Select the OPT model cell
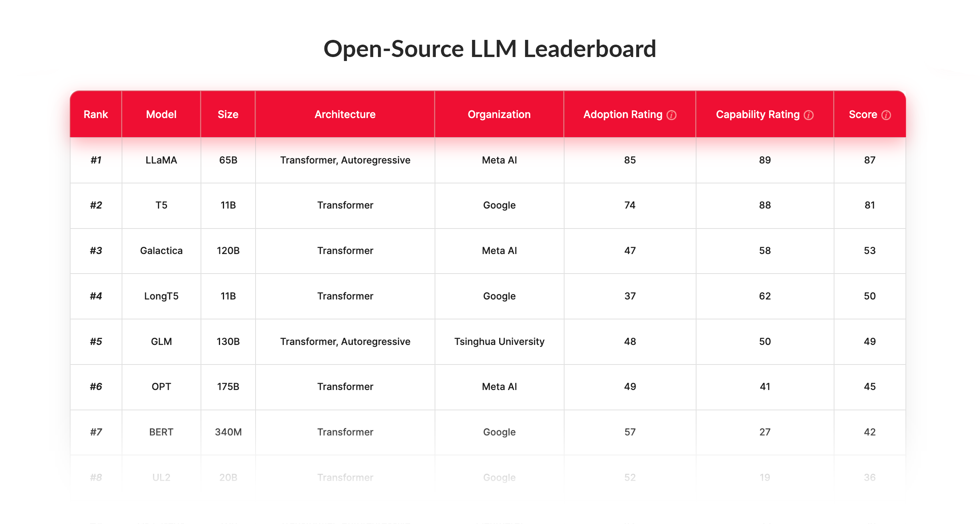 coord(161,386)
